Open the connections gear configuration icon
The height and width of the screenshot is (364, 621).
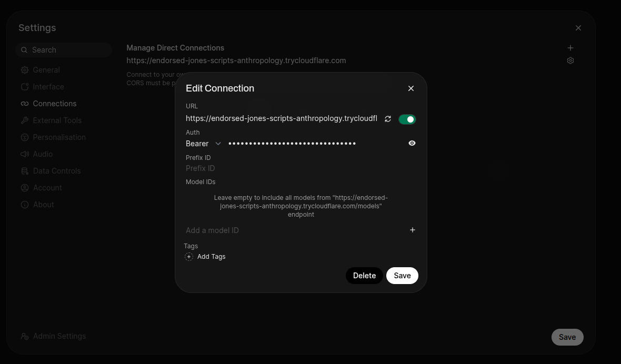coord(570,60)
